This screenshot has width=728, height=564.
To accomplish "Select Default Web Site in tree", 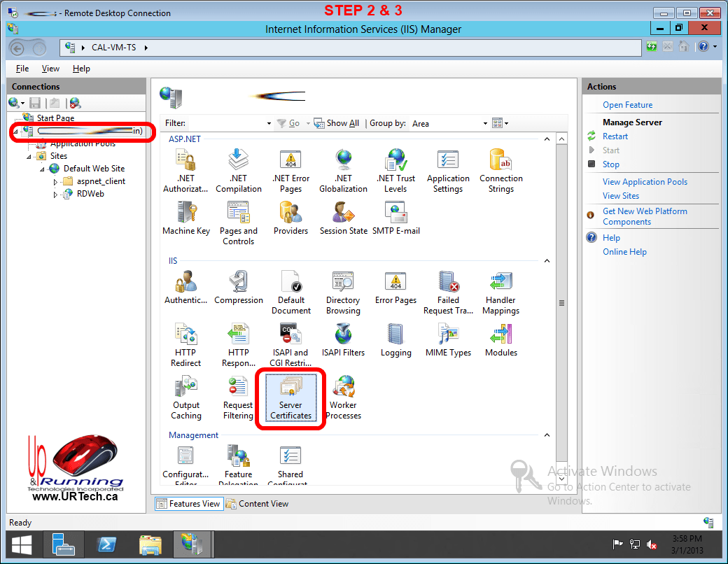I will pos(94,169).
